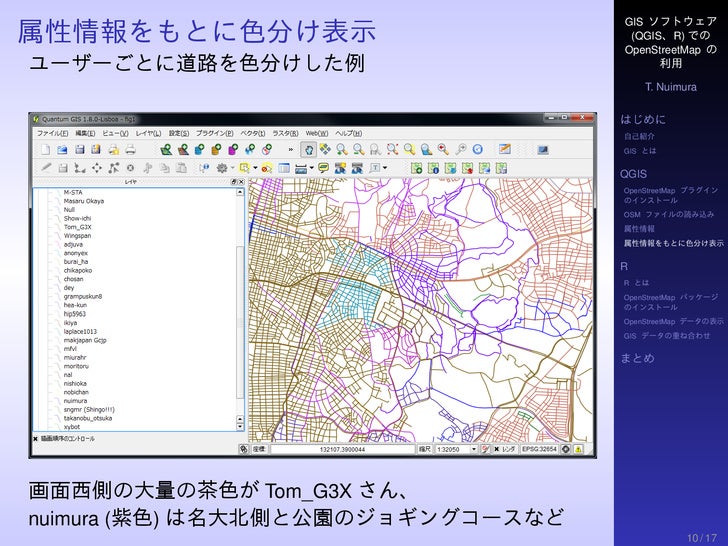
Task: Click the Zoom Last icon
Action: pos(443,150)
